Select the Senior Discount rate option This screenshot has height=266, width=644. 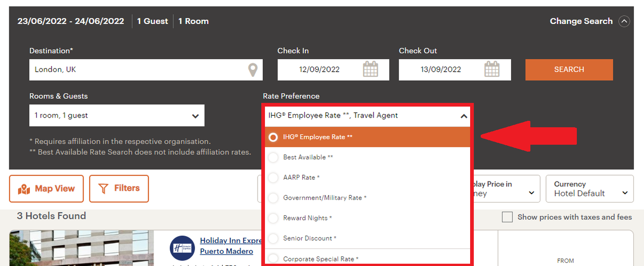(273, 238)
